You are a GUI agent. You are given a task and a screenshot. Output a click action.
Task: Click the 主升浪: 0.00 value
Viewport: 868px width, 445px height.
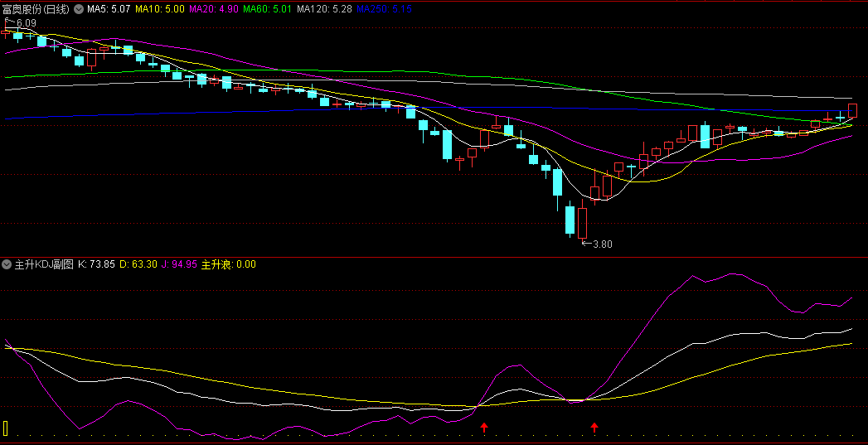[229, 264]
